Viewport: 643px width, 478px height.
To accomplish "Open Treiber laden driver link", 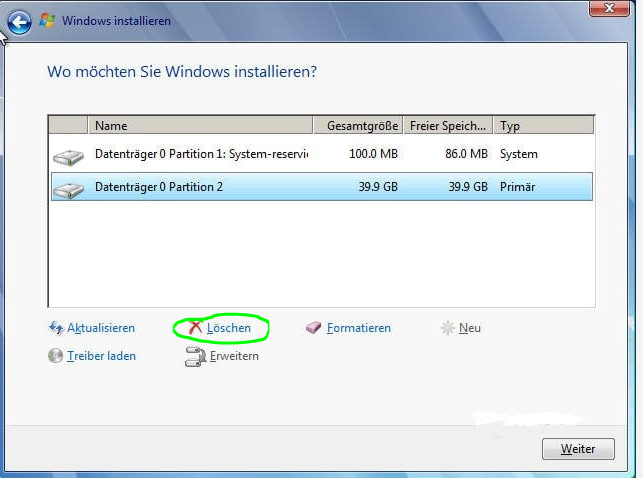I will [x=101, y=356].
